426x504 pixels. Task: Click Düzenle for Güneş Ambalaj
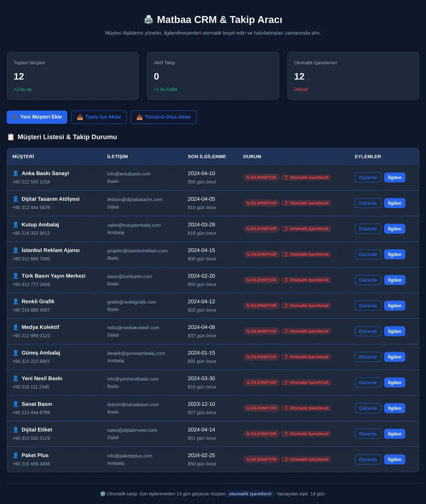368,357
